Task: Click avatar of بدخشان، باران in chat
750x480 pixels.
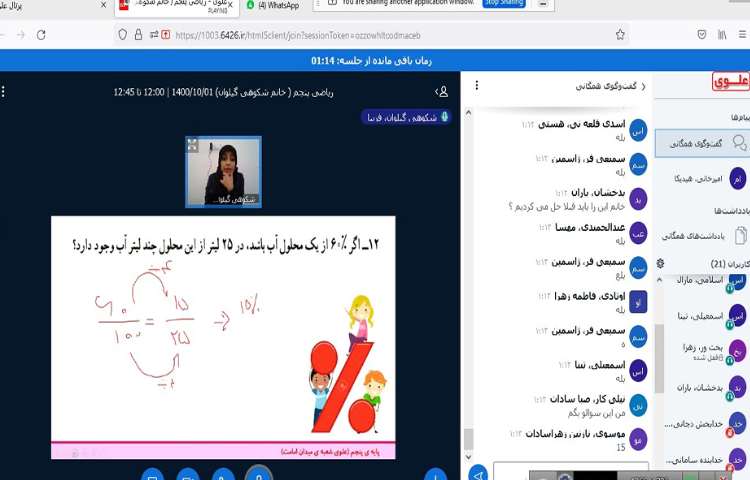Action: point(638,199)
